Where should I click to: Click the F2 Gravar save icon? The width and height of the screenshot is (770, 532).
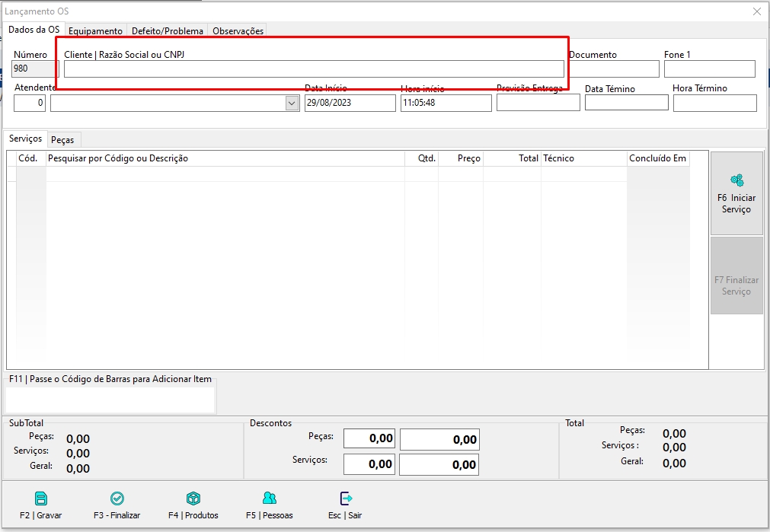(x=41, y=499)
